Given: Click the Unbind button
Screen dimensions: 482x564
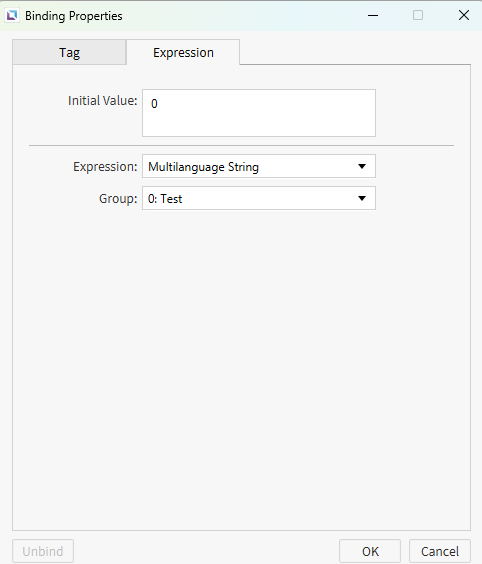Looking at the screenshot, I should [43, 551].
